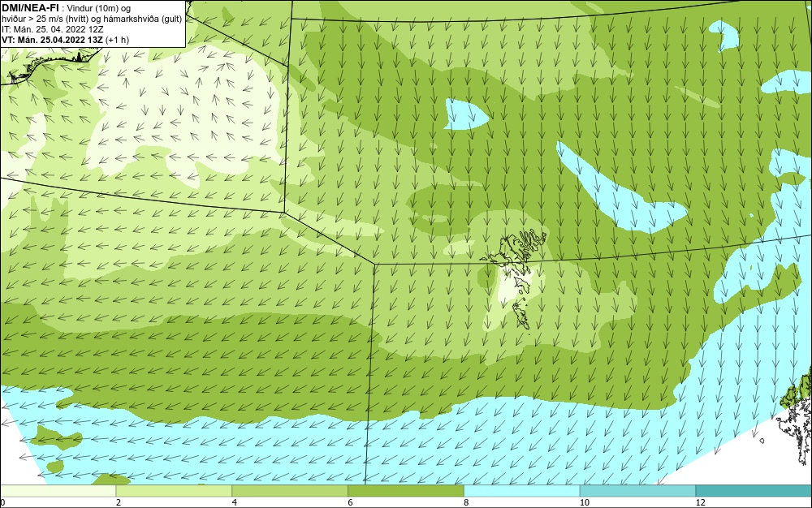Click the scale label '6'
This screenshot has height=508, width=812.
pos(351,502)
